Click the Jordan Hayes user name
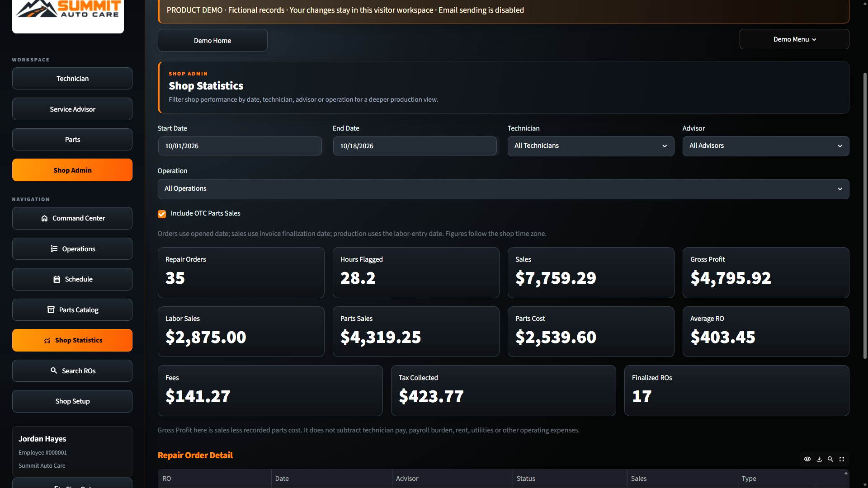 [42, 439]
